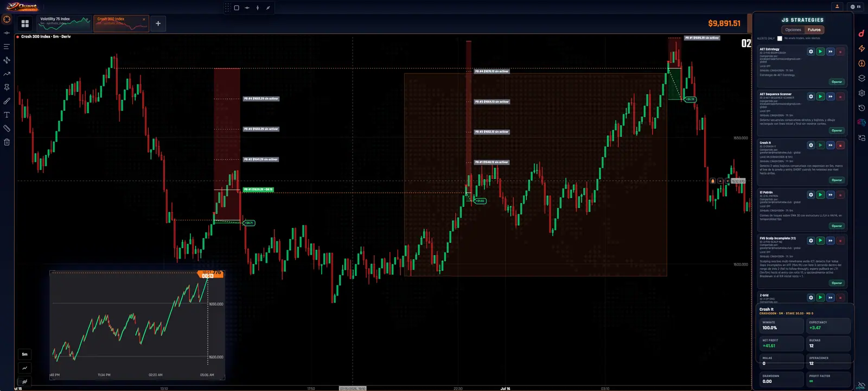Screen dimensions: 868x391
Task: Add a new chart tab with plus
Action: coord(158,23)
